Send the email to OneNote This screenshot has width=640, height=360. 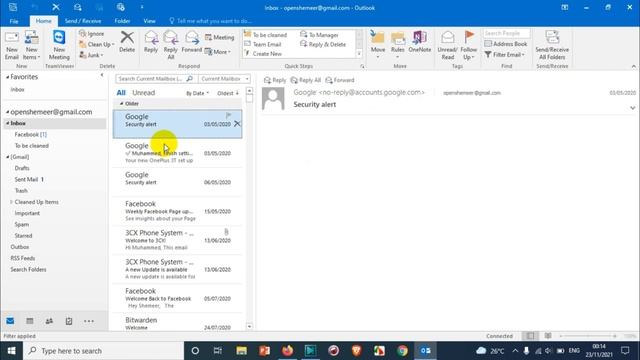point(420,42)
